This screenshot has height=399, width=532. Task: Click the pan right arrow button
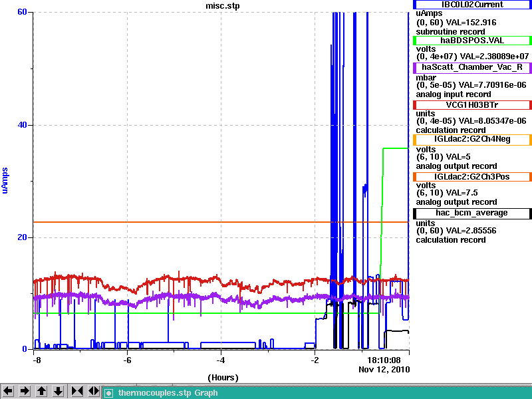(x=25, y=391)
